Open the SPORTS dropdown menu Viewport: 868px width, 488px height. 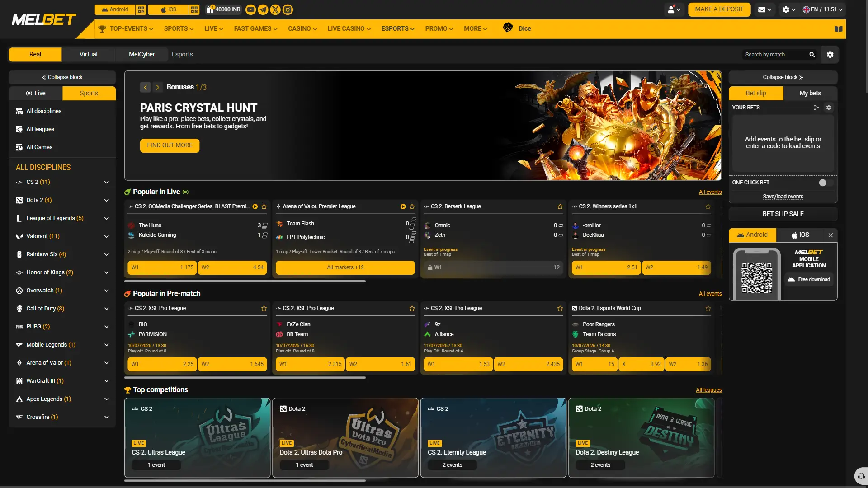click(179, 28)
